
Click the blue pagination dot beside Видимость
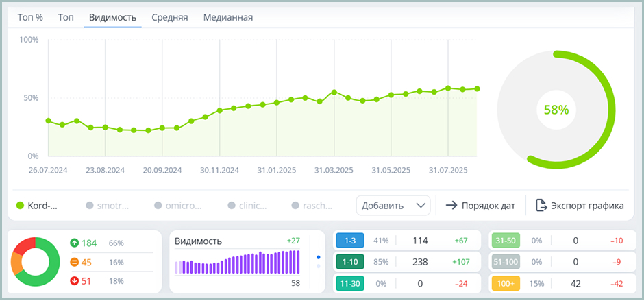[x=318, y=258]
